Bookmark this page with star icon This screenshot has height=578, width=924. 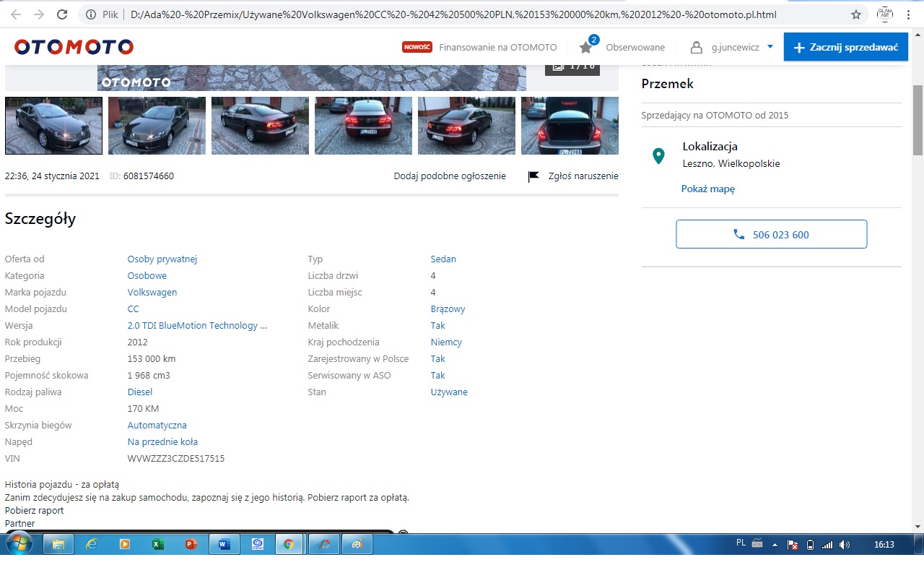856,14
